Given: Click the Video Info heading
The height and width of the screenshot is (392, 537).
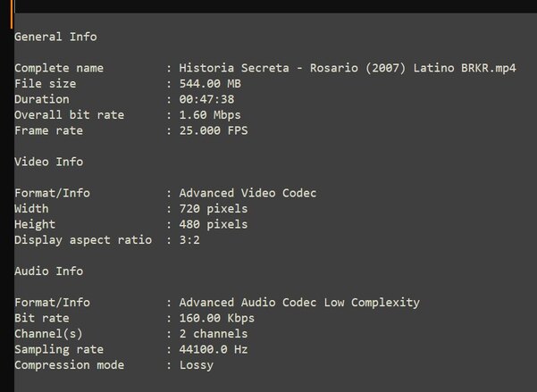Looking at the screenshot, I should [x=48, y=162].
